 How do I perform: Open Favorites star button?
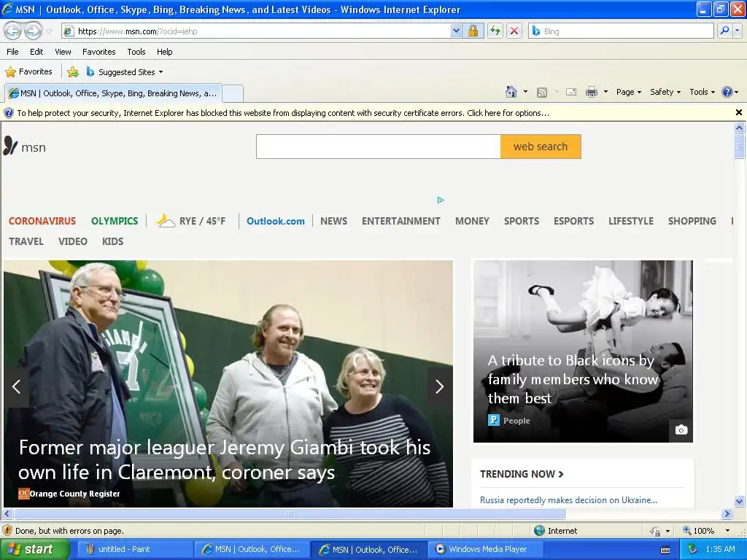29,72
